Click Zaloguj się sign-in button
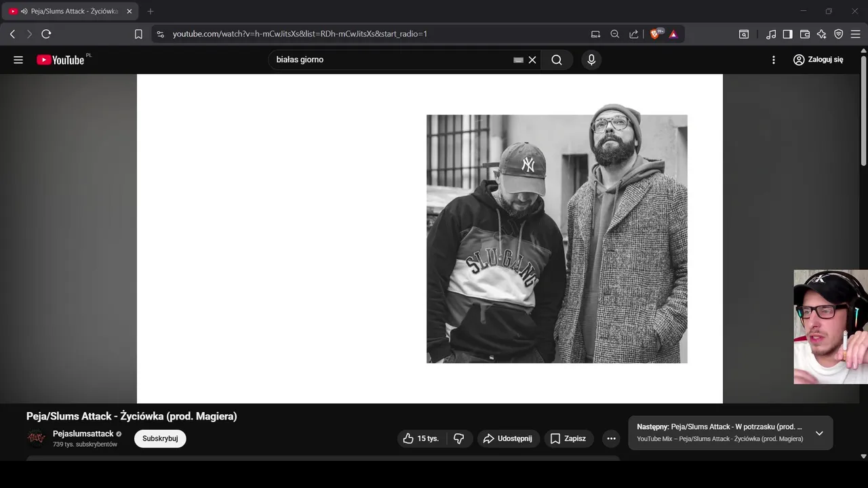Viewport: 868px width, 488px height. tap(818, 60)
